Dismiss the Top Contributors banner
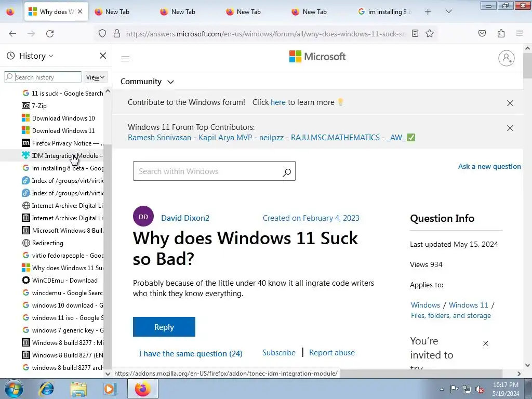This screenshot has width=532, height=399. pyautogui.click(x=510, y=128)
